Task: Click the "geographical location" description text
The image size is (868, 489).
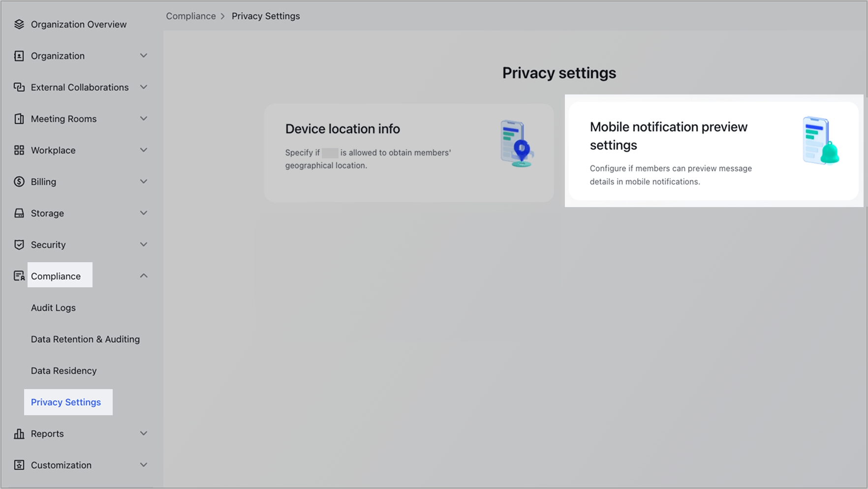Action: tap(326, 165)
